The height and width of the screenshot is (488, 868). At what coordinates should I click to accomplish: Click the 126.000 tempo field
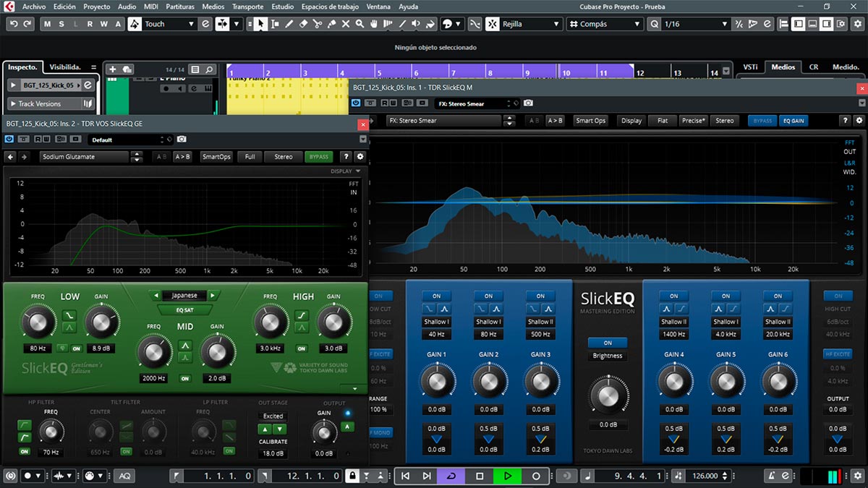pos(705,476)
